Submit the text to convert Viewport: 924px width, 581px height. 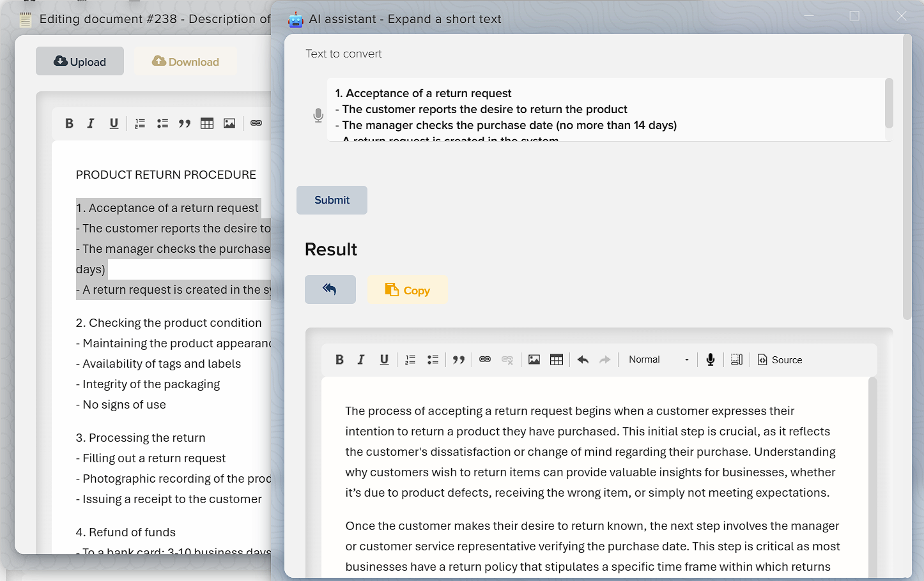tap(332, 200)
